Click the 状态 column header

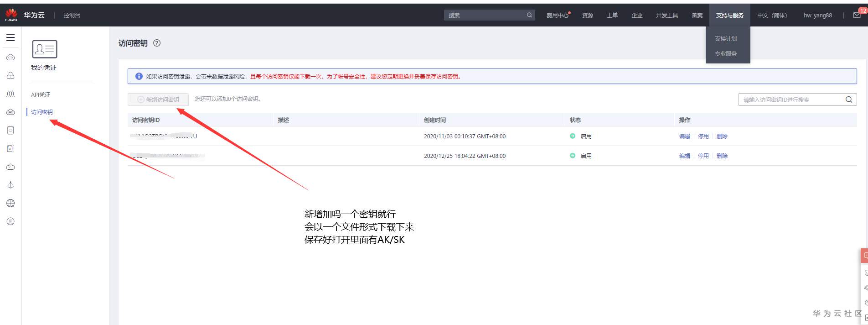(575, 120)
